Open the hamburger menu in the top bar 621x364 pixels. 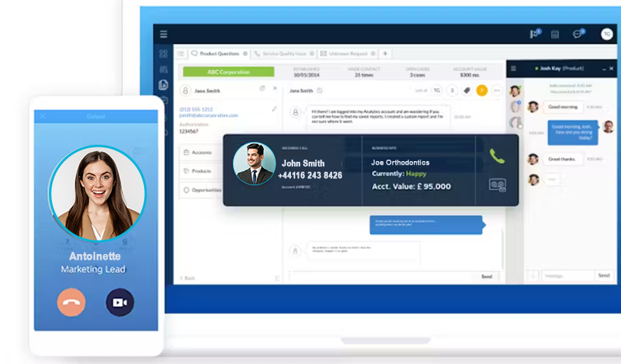tap(163, 34)
